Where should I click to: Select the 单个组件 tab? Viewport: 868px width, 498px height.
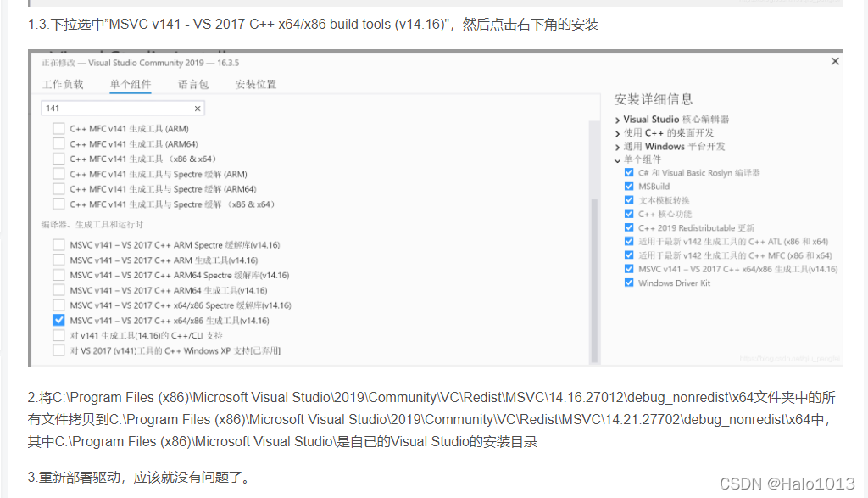click(130, 84)
